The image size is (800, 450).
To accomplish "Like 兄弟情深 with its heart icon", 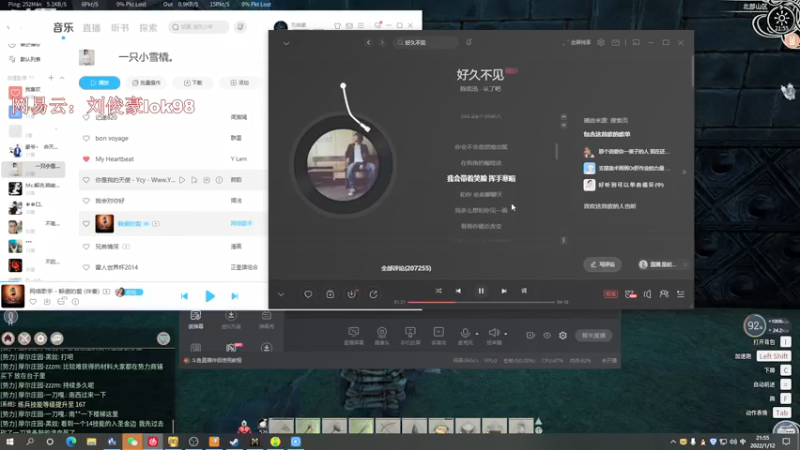I will (x=86, y=246).
